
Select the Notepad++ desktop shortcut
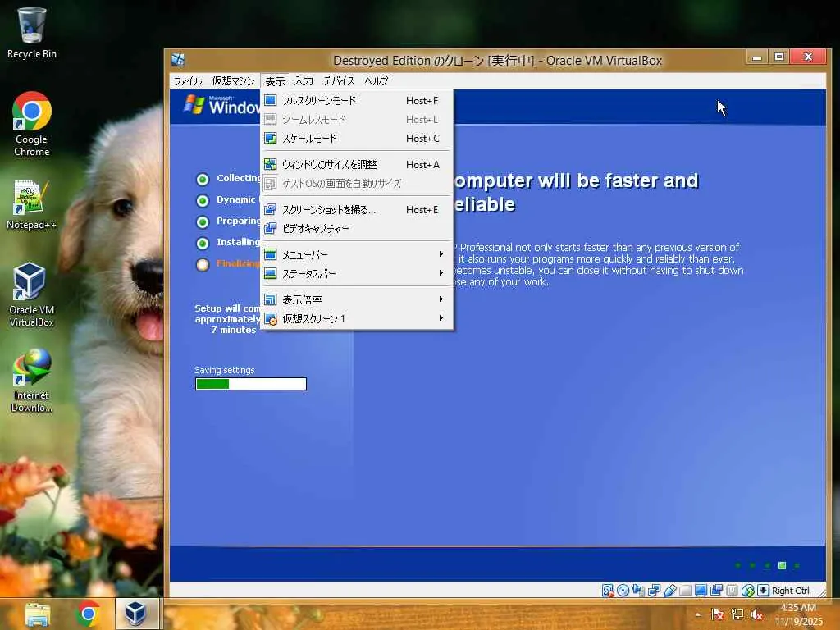click(x=32, y=205)
